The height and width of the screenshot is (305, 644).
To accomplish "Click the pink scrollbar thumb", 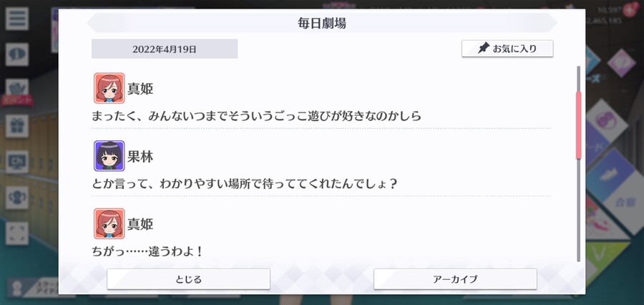I will 579,125.
